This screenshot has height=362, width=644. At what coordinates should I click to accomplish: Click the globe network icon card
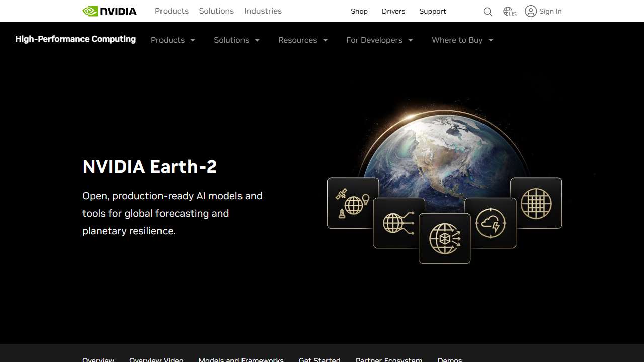point(399,222)
